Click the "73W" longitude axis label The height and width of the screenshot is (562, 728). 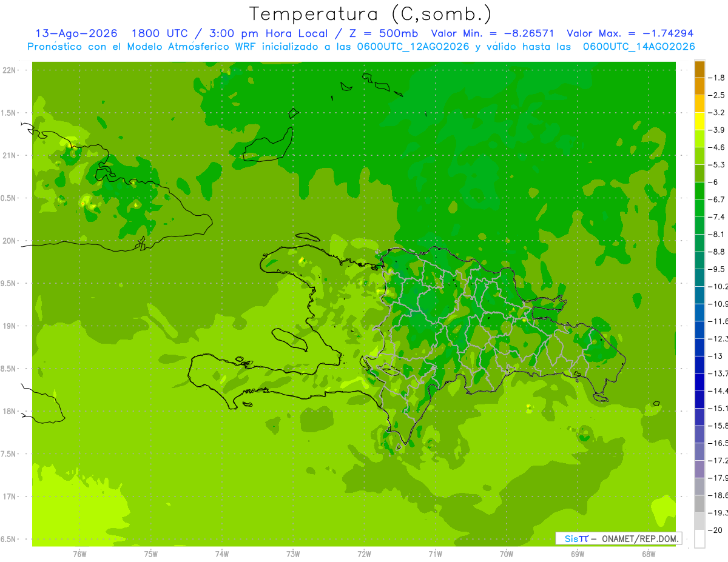click(293, 555)
